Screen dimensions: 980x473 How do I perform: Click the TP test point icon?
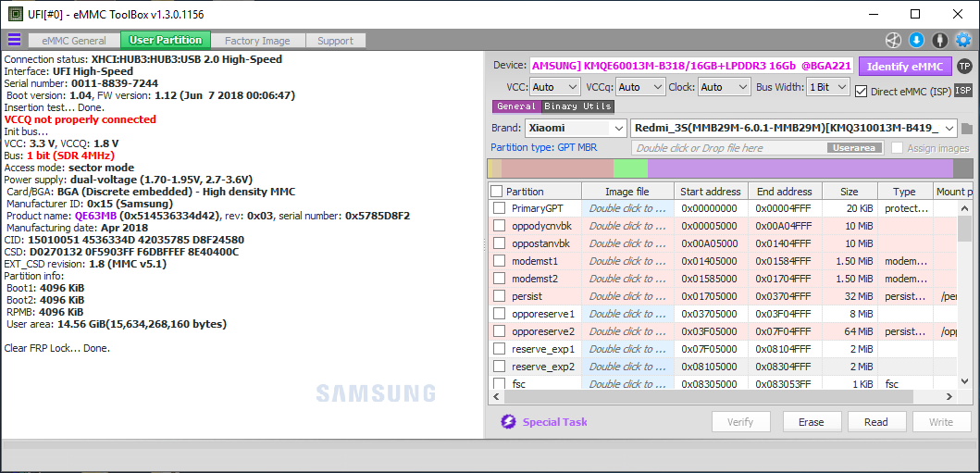pyautogui.click(x=964, y=67)
